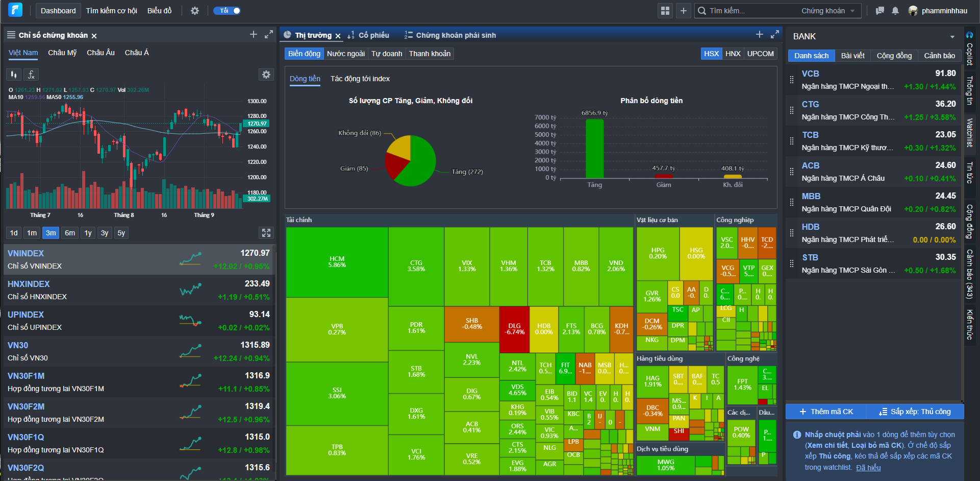Viewport: 980px width, 481px height.
Task: Select the UPCOM exchange filter
Action: click(x=760, y=54)
